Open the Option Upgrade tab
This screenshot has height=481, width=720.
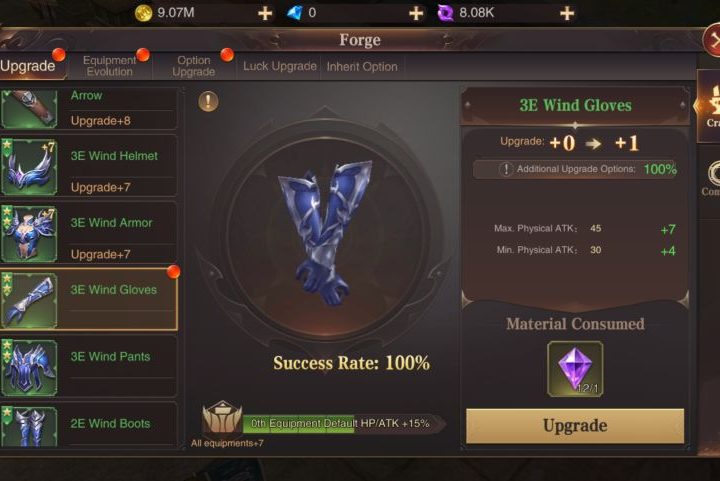[x=194, y=66]
